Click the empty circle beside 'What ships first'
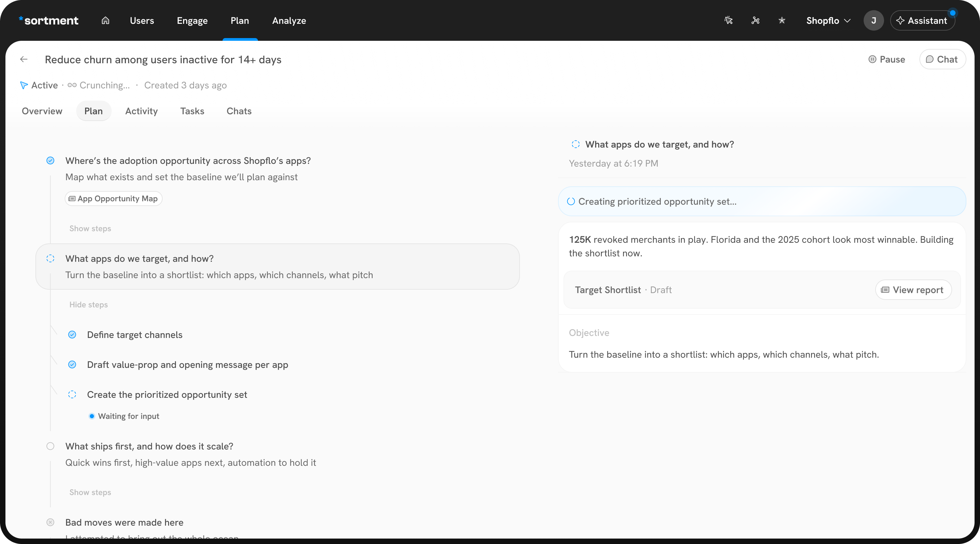Image resolution: width=980 pixels, height=544 pixels. pyautogui.click(x=50, y=446)
